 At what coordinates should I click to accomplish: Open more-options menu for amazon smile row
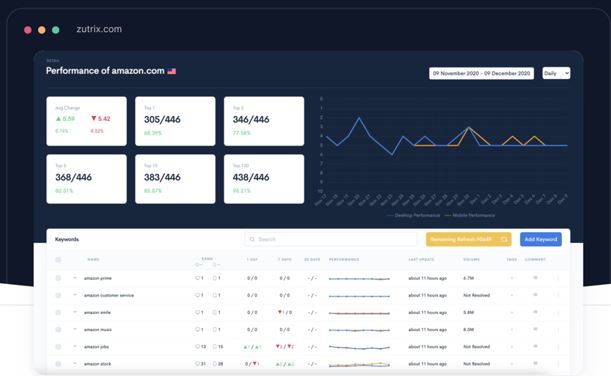(x=558, y=312)
